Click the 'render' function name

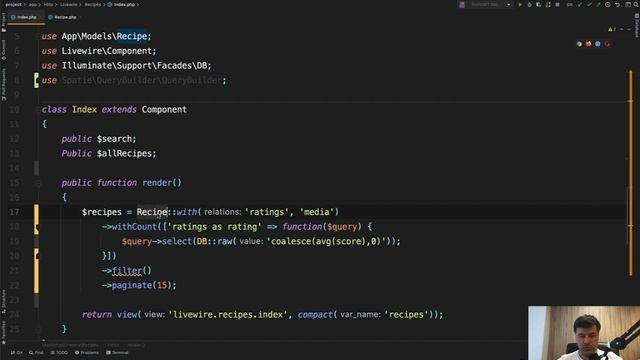click(x=157, y=183)
